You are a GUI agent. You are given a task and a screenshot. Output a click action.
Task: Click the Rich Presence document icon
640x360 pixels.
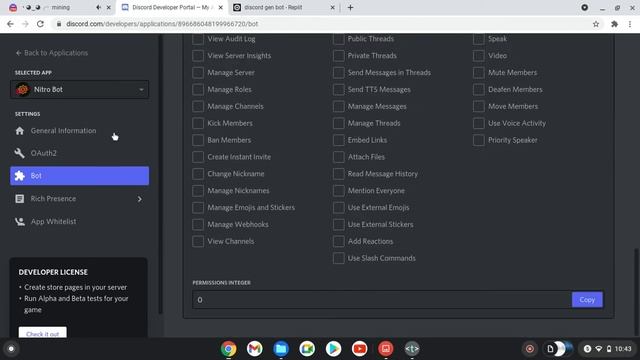point(20,199)
